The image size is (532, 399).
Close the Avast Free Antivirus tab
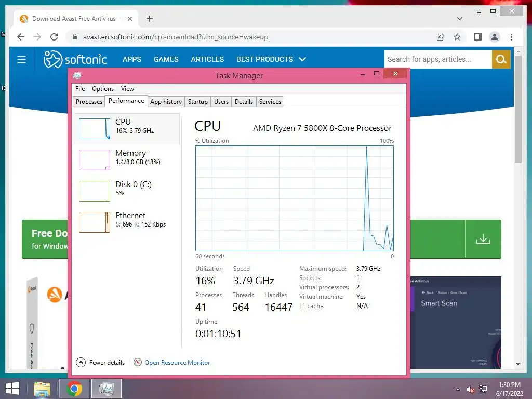(x=129, y=19)
